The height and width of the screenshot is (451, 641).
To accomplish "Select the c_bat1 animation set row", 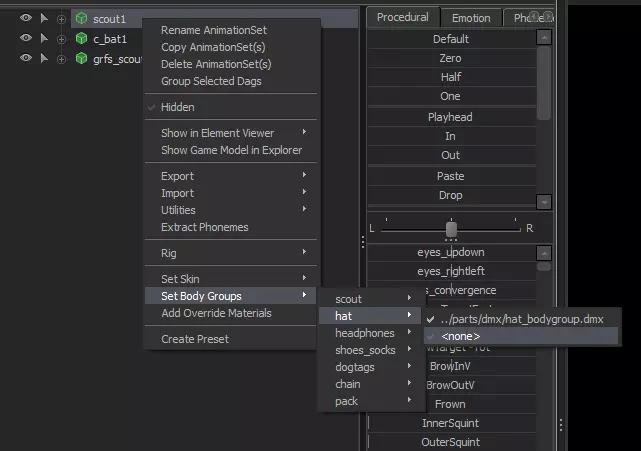I will [x=110, y=39].
